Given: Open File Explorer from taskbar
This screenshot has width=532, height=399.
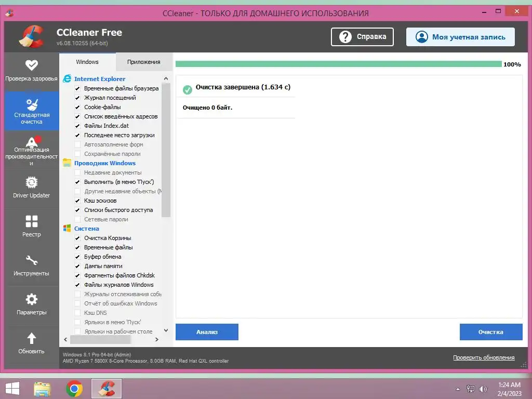Looking at the screenshot, I should pos(42,389).
